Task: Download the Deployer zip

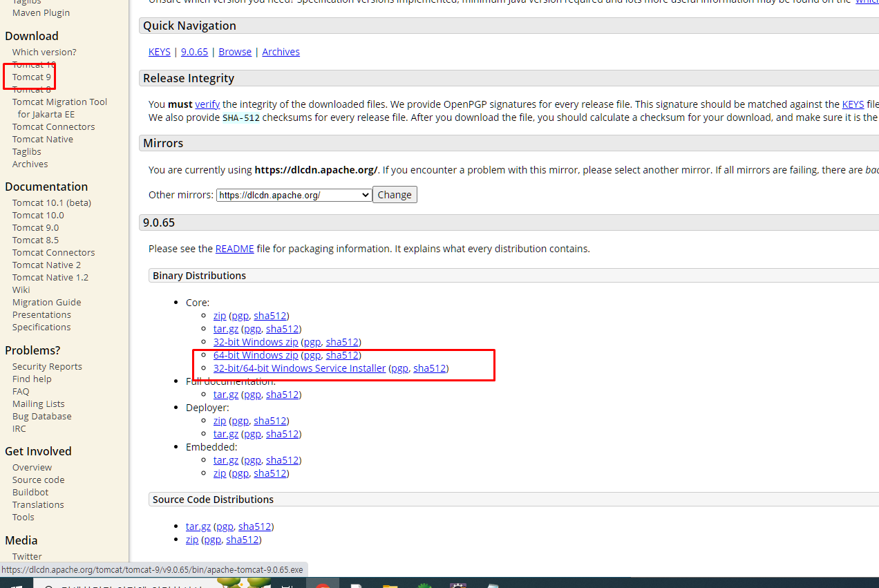Action: [220, 421]
